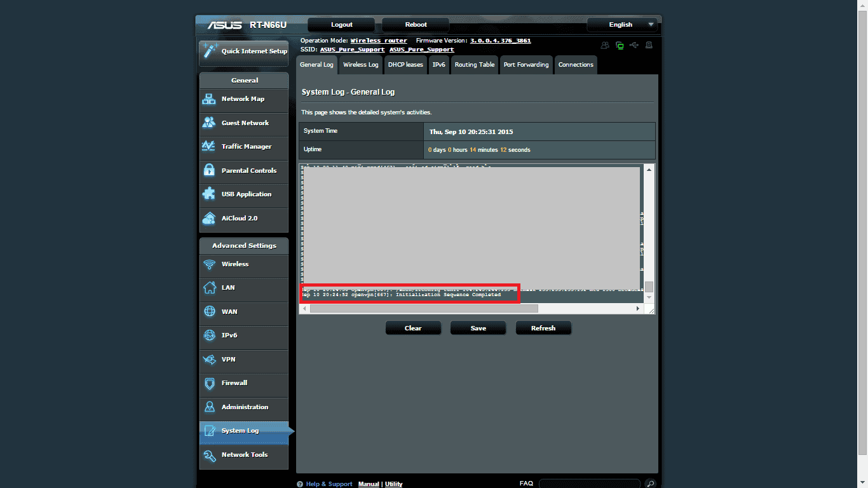Switch to the Wireless Log tab

[360, 65]
